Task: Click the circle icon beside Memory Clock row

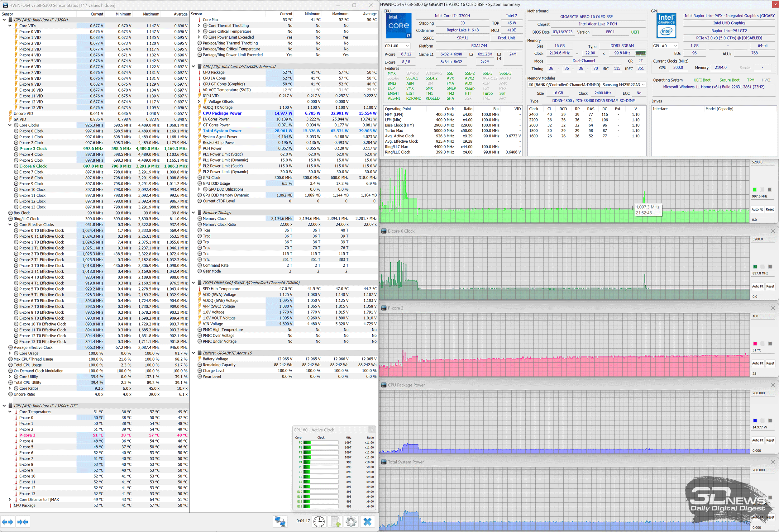Action: [x=199, y=219]
